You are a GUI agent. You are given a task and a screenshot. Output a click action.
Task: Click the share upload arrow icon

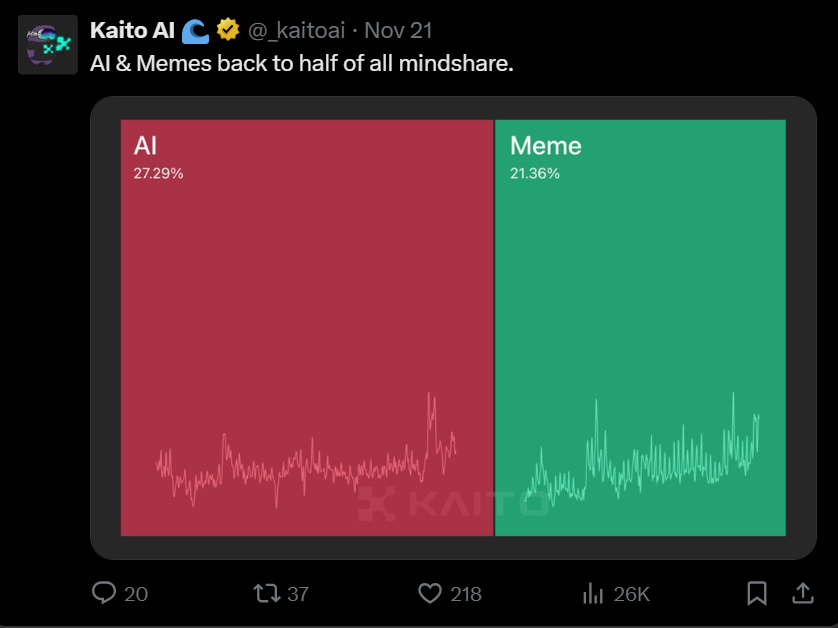pyautogui.click(x=802, y=593)
